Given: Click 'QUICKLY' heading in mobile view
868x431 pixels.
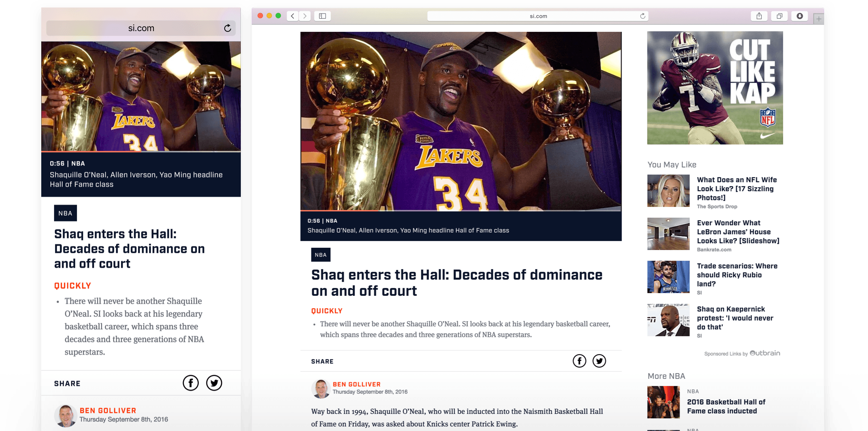Looking at the screenshot, I should 73,286.
